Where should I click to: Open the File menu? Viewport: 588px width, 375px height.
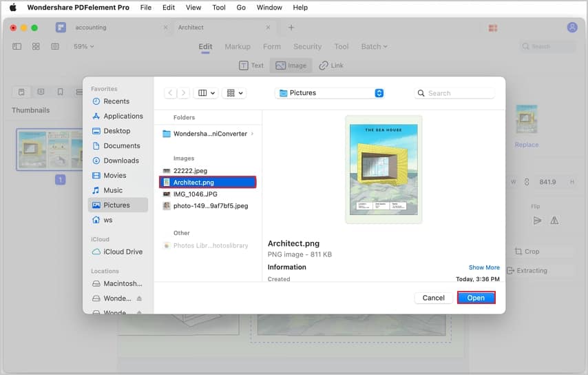(145, 8)
